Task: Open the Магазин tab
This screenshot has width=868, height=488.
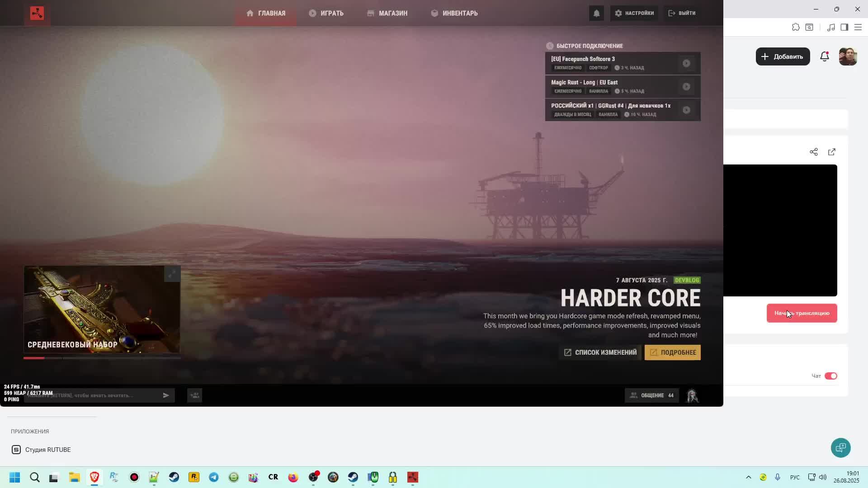Action: [x=387, y=13]
